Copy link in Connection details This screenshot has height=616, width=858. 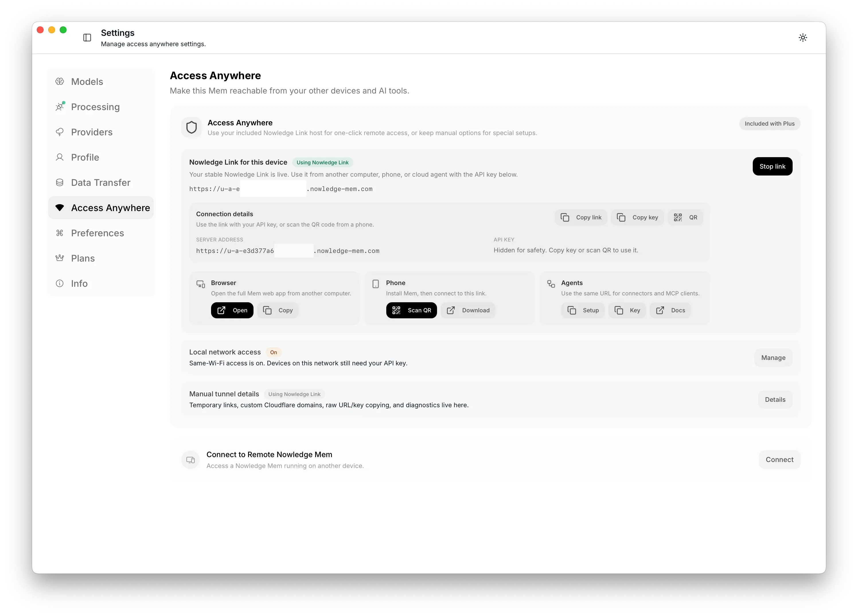click(581, 217)
